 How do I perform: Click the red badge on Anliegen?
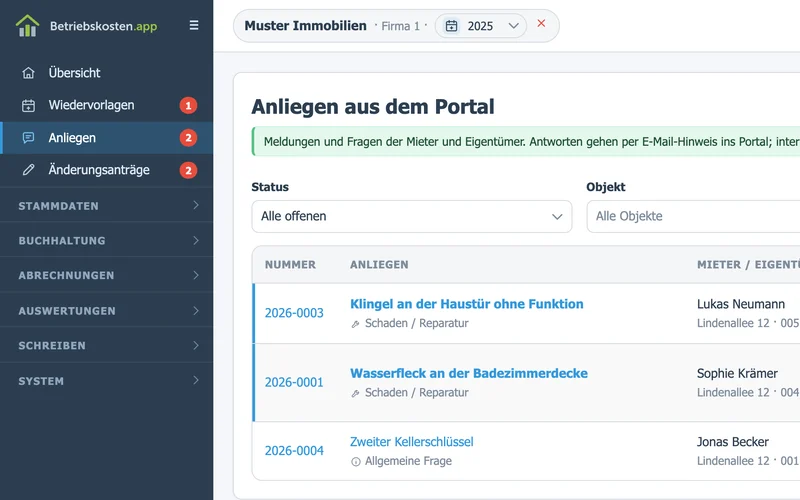(x=188, y=138)
